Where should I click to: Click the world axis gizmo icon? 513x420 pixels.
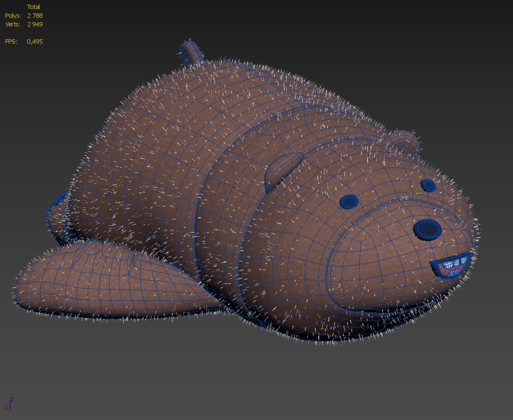tap(7, 405)
